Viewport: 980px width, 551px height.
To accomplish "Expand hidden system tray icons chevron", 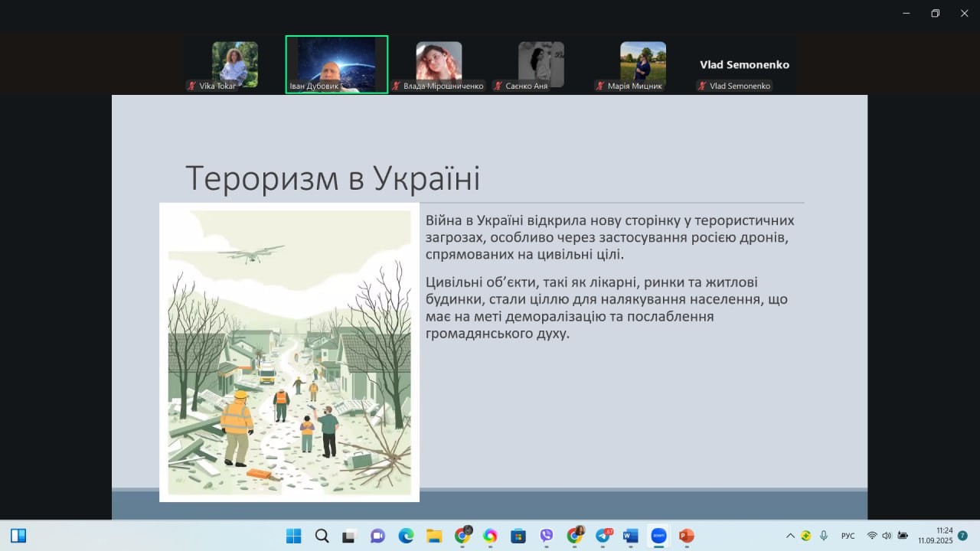I will [x=790, y=536].
